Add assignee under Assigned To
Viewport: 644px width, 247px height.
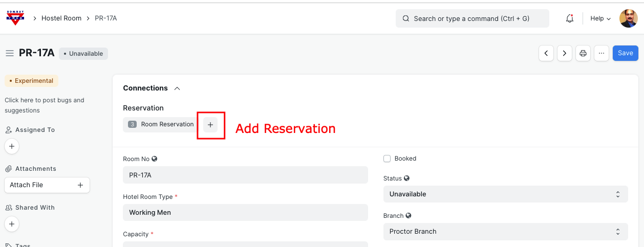(12, 146)
